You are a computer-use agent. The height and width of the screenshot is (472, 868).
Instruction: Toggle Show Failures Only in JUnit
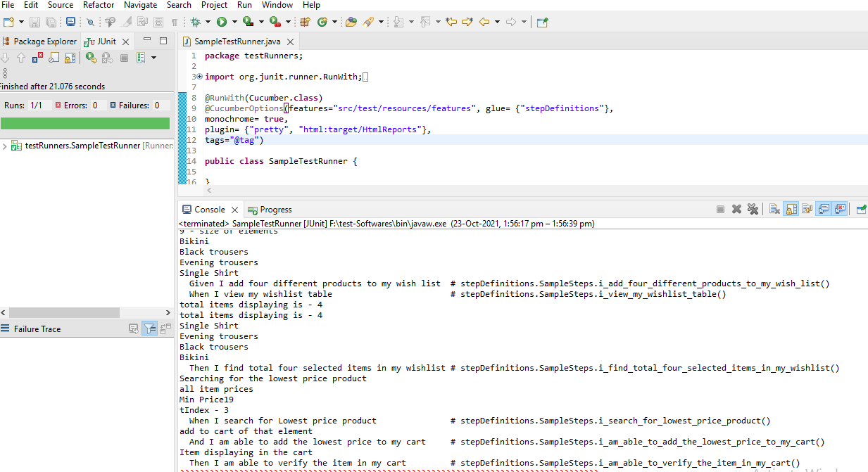pyautogui.click(x=38, y=58)
